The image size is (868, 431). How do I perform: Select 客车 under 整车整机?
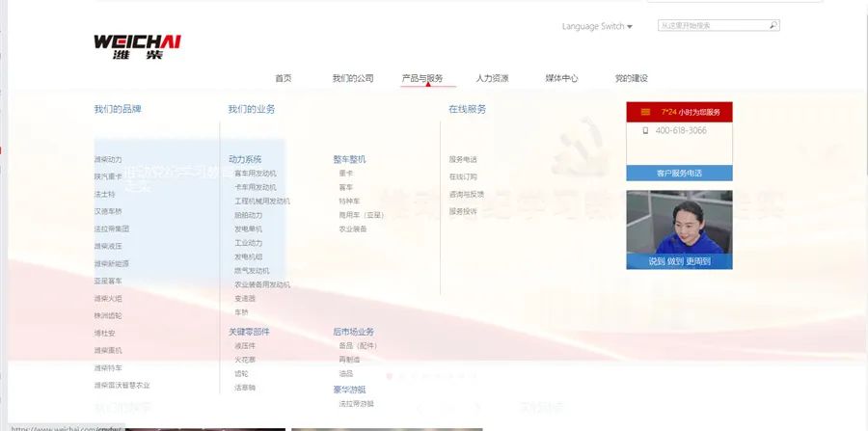click(x=346, y=187)
